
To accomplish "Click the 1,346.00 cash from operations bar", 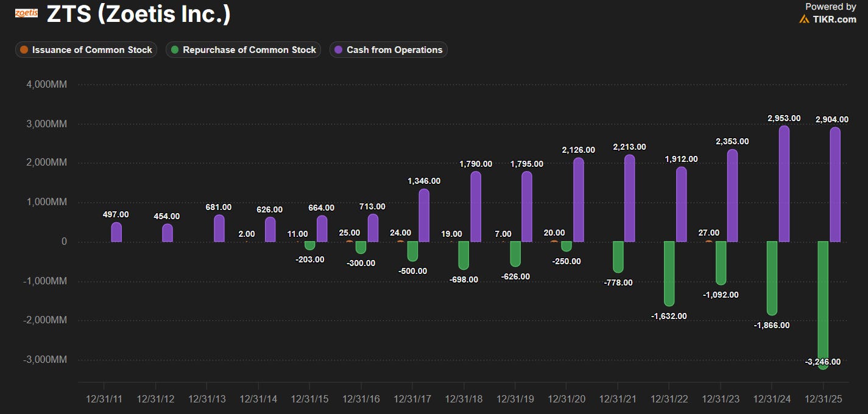I will [x=425, y=216].
